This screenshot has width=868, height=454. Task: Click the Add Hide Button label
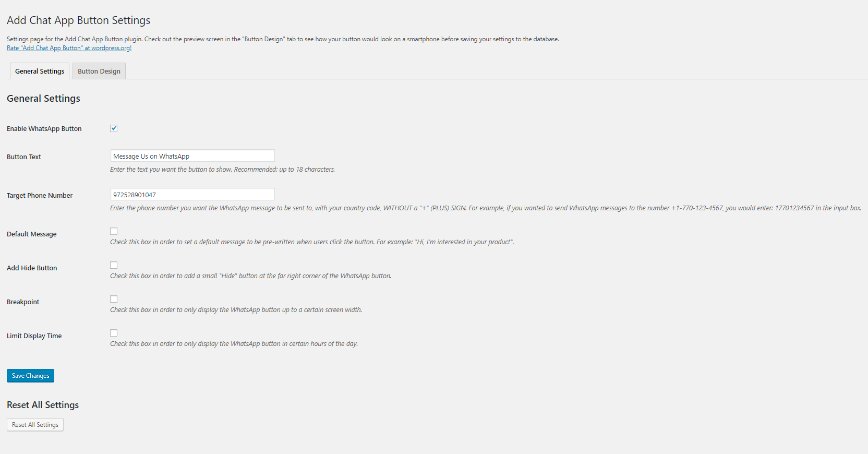click(32, 268)
